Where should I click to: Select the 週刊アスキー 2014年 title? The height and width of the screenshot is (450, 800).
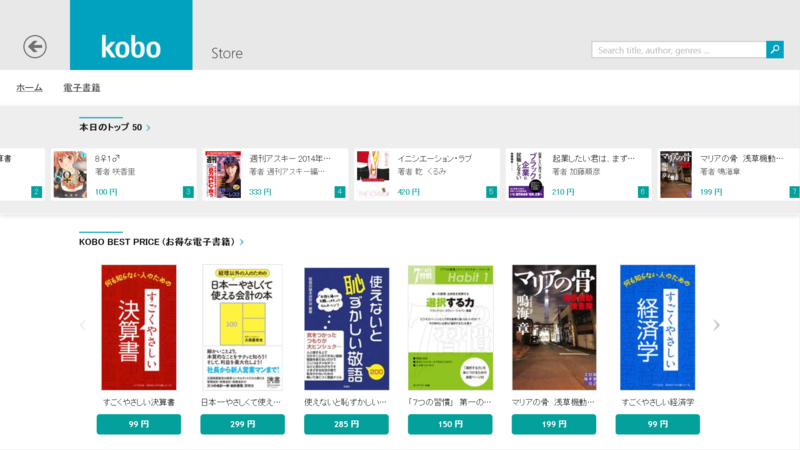pos(290,159)
